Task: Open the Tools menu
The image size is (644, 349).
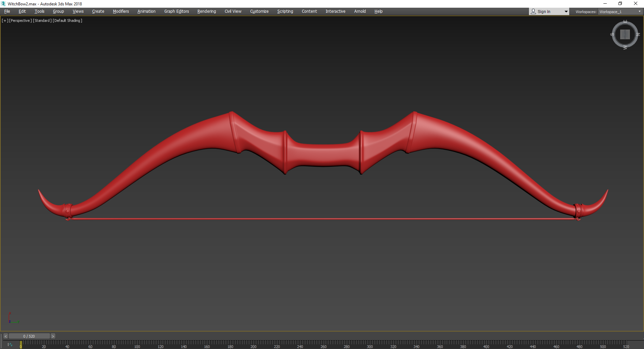Action: (x=40, y=11)
